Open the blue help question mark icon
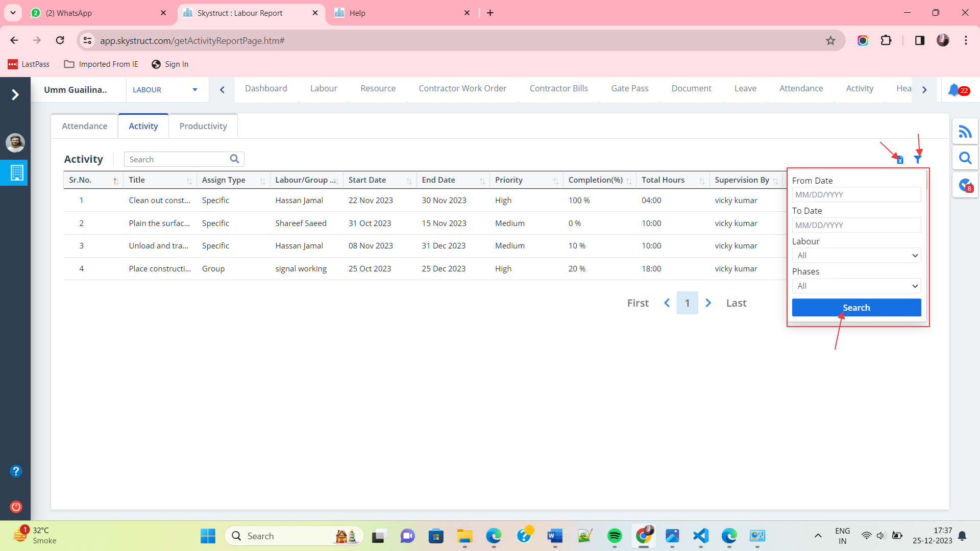980x551 pixels. pyautogui.click(x=16, y=471)
